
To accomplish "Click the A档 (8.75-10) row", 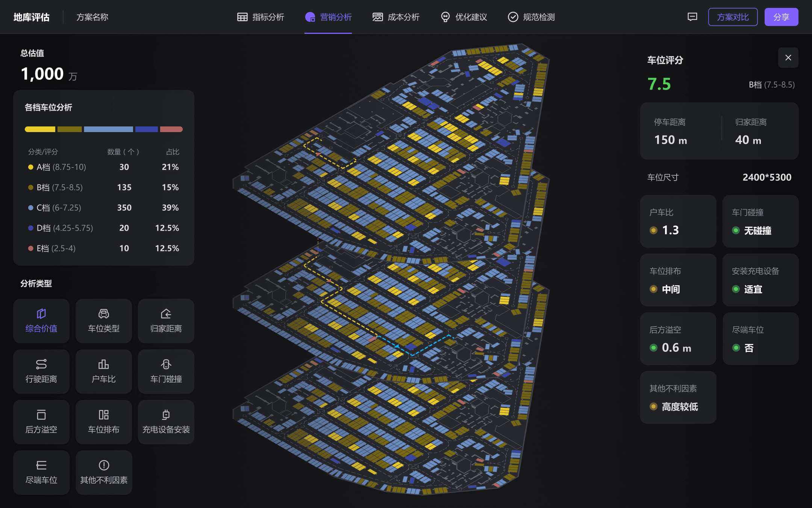I will [x=103, y=167].
